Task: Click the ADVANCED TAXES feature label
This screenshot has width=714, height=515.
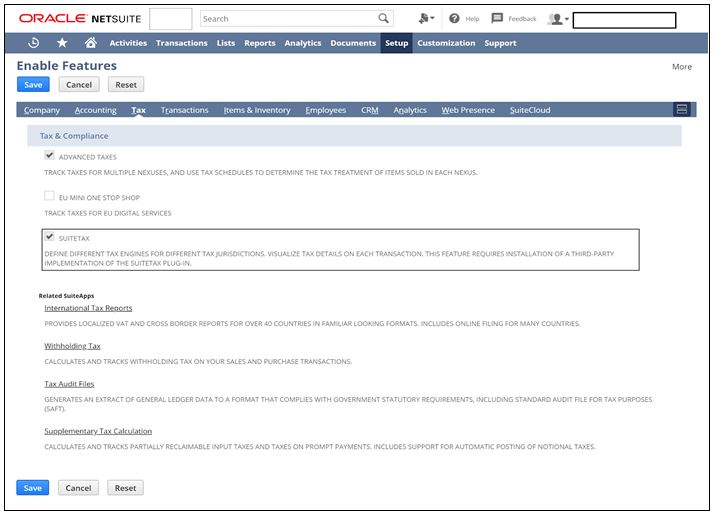Action: [88, 157]
